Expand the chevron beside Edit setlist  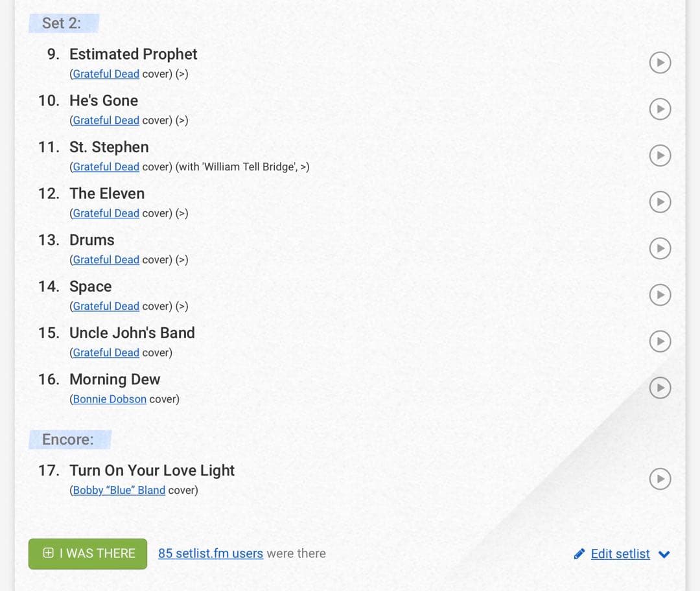[x=664, y=555]
